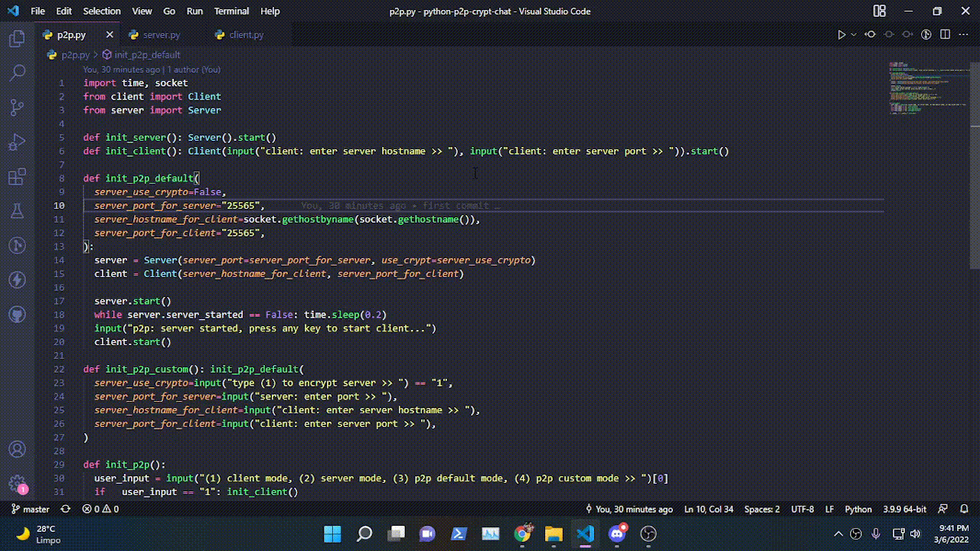This screenshot has width=980, height=551.
Task: Open the Selection menu
Action: [102, 11]
